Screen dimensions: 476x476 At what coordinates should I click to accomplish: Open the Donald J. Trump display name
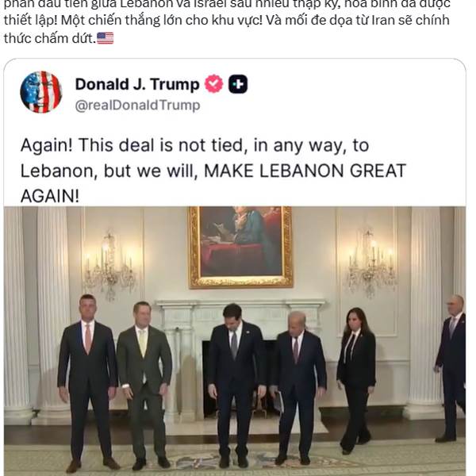pyautogui.click(x=137, y=84)
